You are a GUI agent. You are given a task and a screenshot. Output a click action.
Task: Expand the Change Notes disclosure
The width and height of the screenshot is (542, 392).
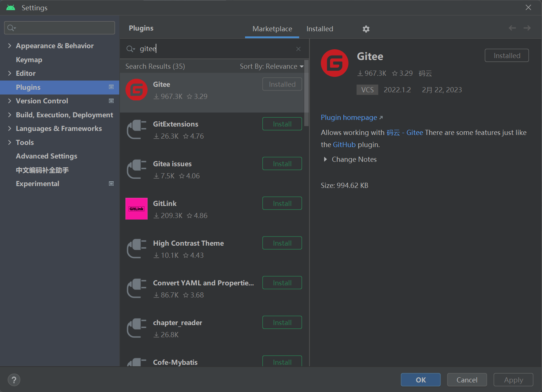325,159
